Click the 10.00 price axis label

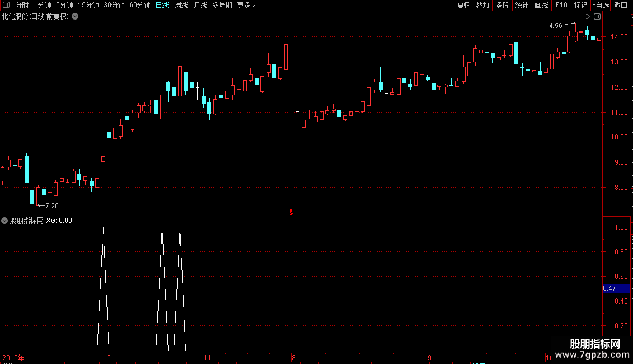pos(619,137)
